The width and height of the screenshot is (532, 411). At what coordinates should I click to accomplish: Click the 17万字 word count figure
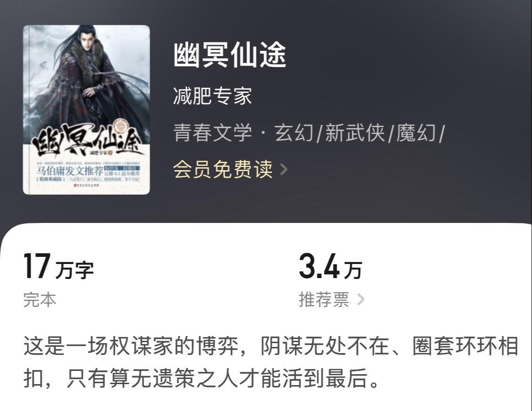58,267
